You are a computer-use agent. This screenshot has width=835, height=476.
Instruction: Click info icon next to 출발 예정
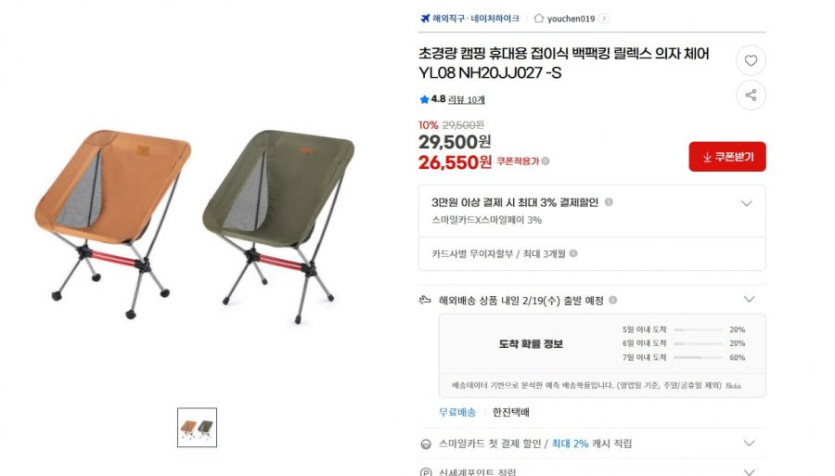613,300
